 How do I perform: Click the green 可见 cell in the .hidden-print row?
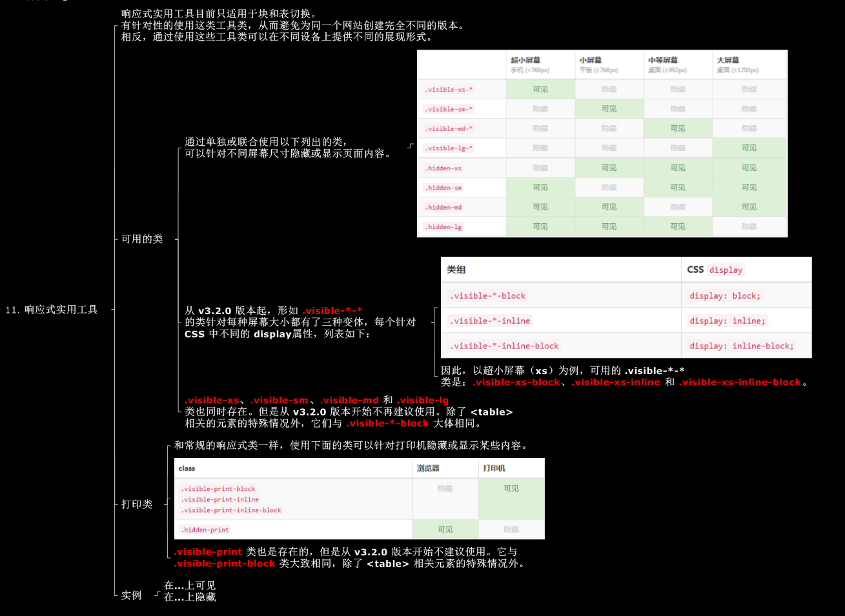pyautogui.click(x=445, y=529)
